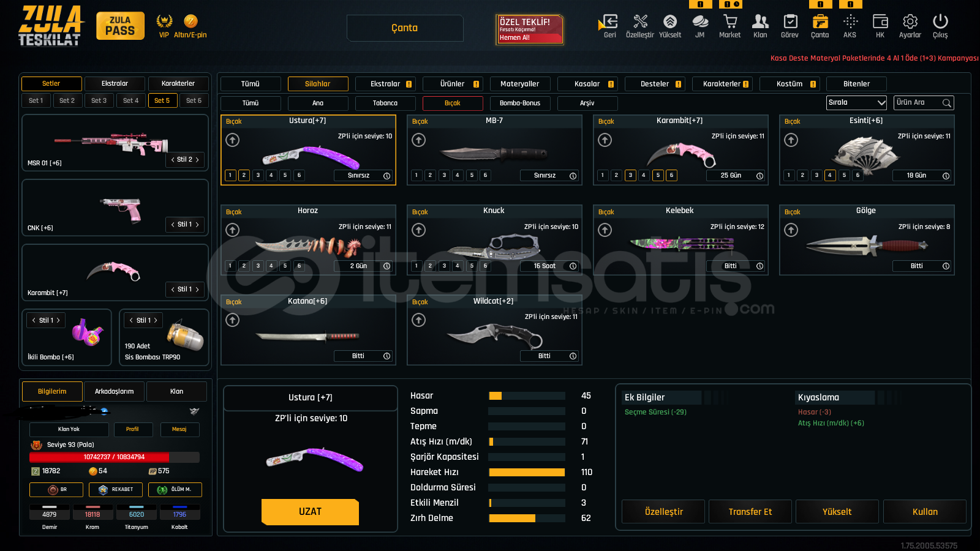Select level 6 on the Knuck card
980x551 pixels.
pos(485,266)
